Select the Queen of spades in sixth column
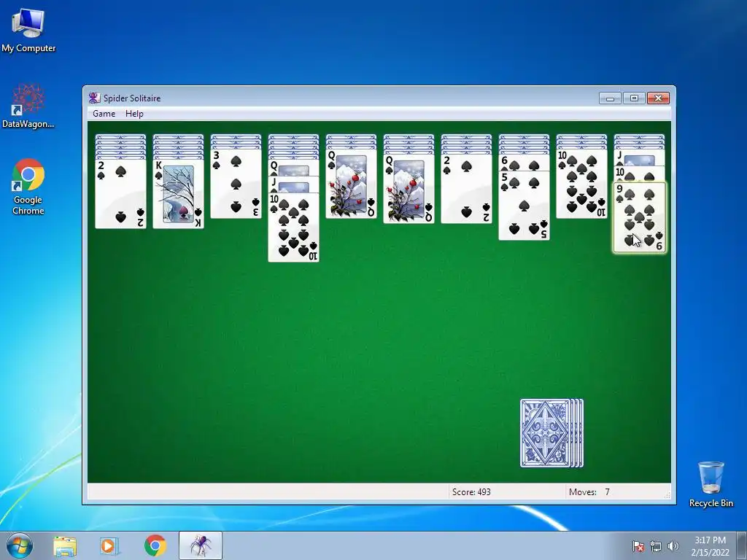Viewport: 747px width, 560px height. (x=409, y=189)
